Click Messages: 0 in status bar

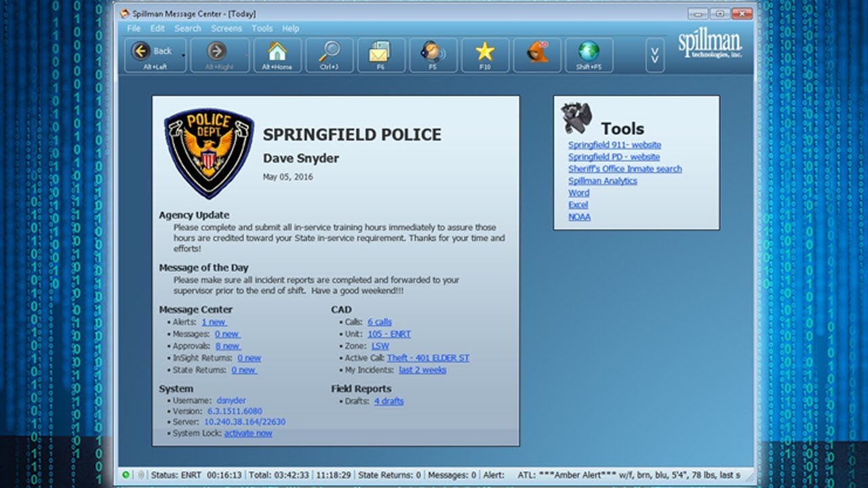(452, 475)
